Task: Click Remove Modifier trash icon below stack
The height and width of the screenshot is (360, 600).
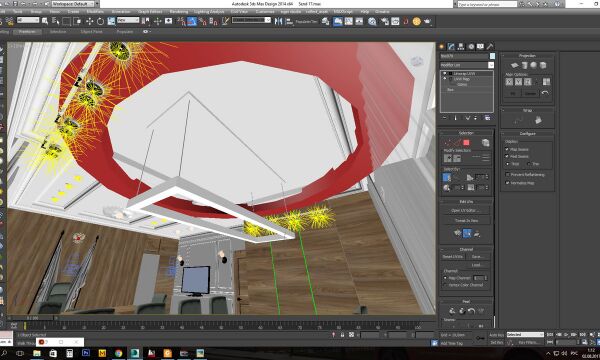Action: (476, 118)
